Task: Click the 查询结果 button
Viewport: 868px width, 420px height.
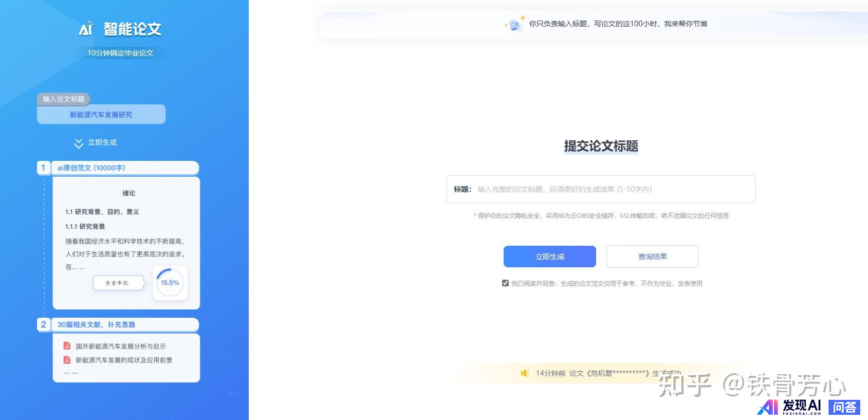Action: 652,257
